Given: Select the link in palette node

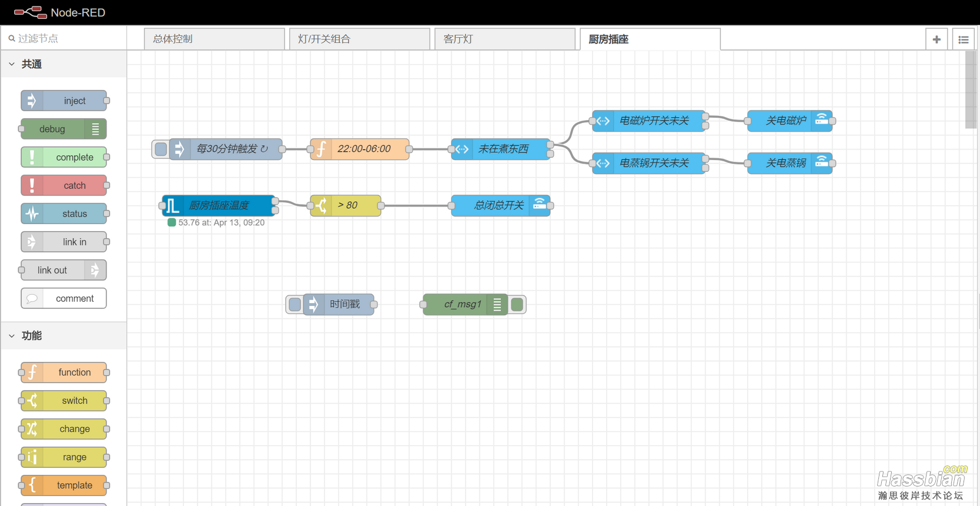Looking at the screenshot, I should coord(63,242).
